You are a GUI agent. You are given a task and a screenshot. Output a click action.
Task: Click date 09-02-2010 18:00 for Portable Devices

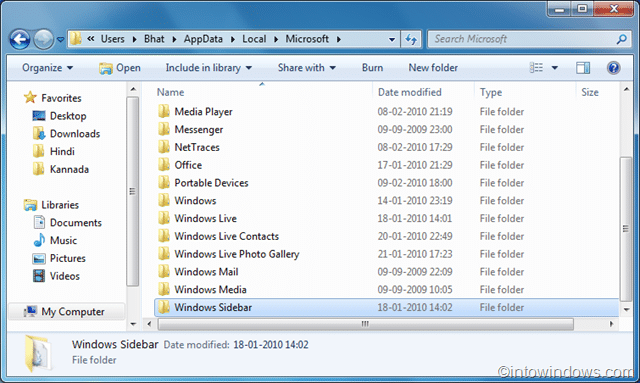(x=415, y=183)
